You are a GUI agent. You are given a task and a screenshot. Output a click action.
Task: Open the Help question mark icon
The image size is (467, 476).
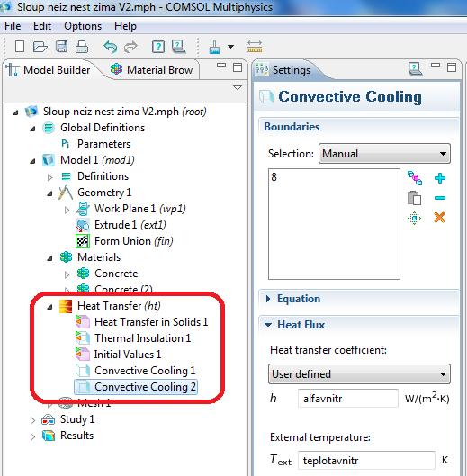pos(158,47)
